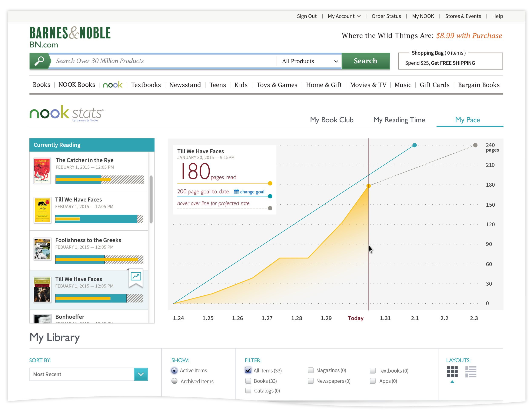
Task: Open the nook logo in navigation bar
Action: (x=113, y=85)
